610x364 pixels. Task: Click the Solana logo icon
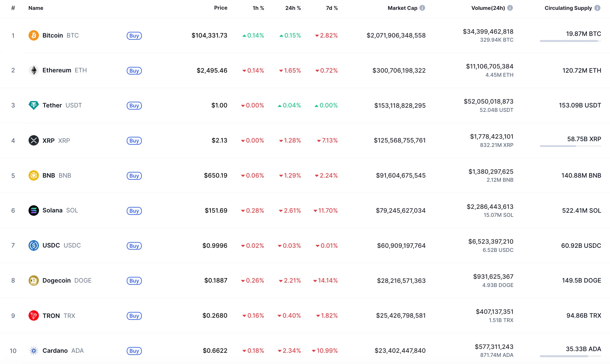[34, 211]
